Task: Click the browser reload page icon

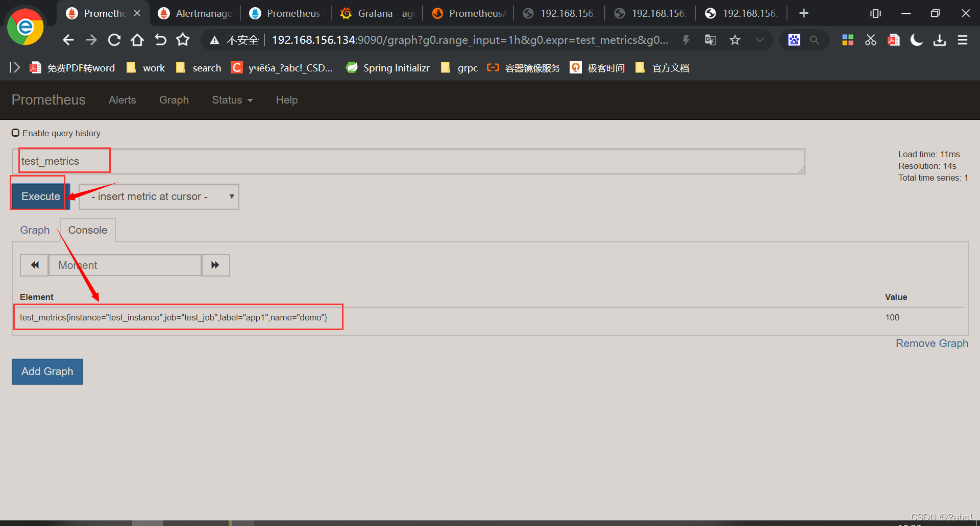Action: (x=114, y=40)
